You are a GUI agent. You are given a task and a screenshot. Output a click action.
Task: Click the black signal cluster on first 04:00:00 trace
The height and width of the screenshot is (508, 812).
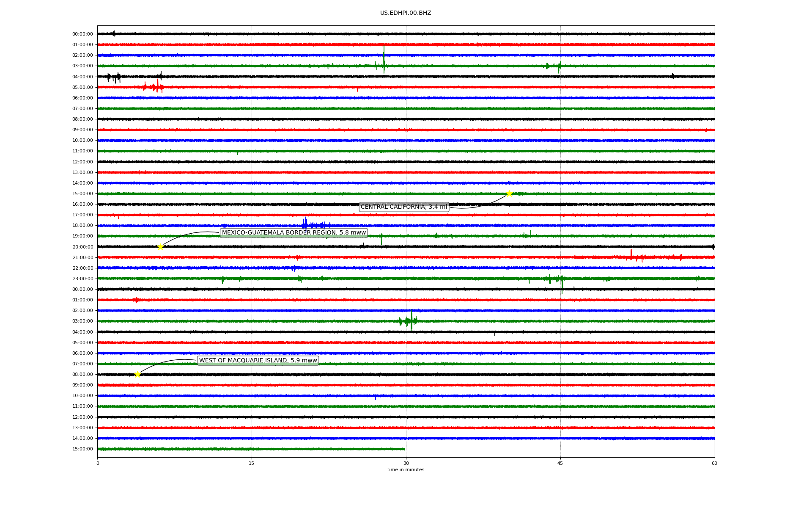(x=114, y=77)
